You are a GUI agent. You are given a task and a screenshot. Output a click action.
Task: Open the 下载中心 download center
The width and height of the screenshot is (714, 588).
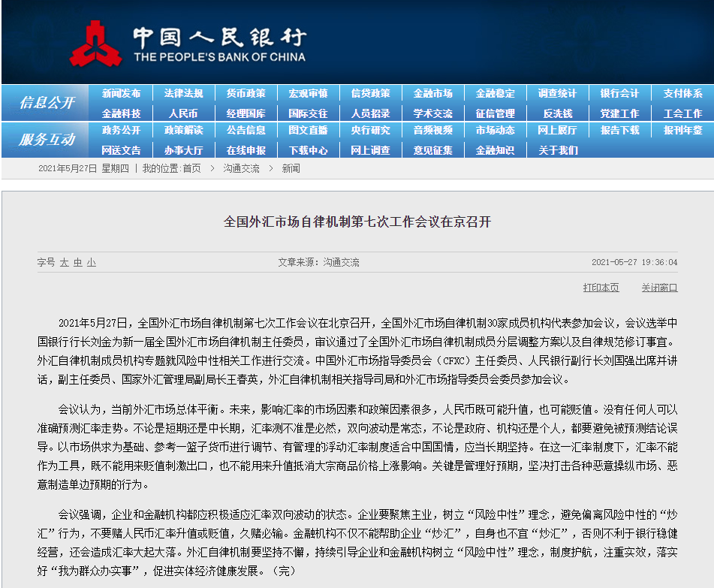point(308,150)
